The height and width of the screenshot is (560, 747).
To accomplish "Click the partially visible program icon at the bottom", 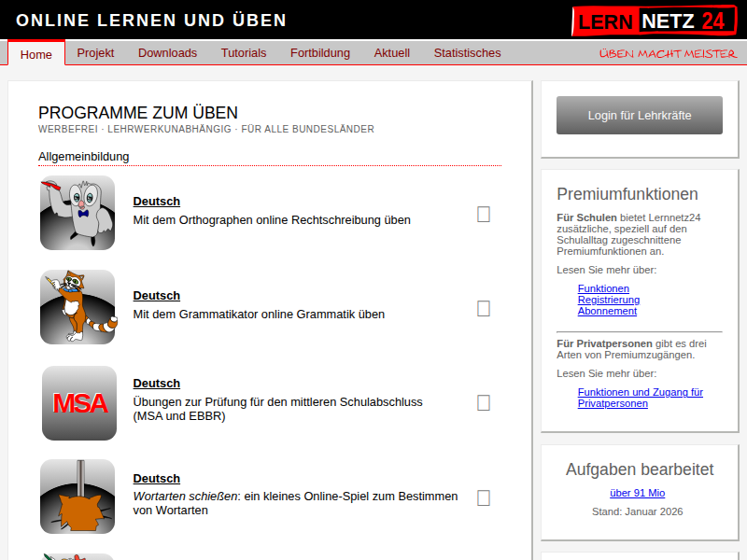I will pyautogui.click(x=78, y=556).
